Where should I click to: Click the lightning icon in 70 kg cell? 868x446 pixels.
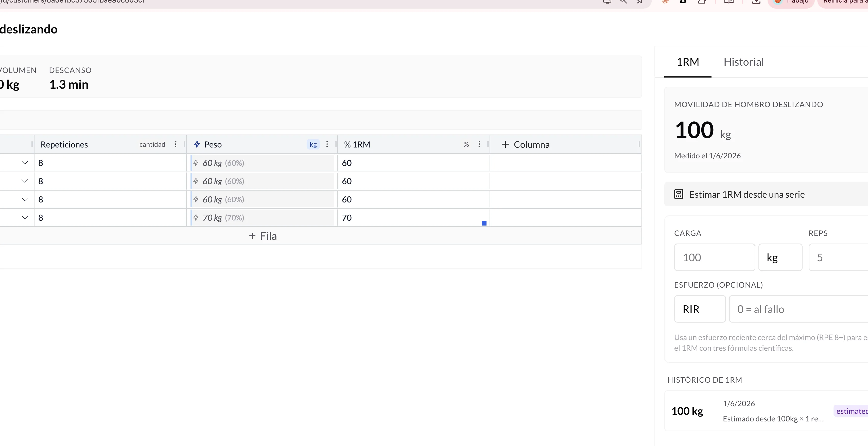tap(196, 217)
